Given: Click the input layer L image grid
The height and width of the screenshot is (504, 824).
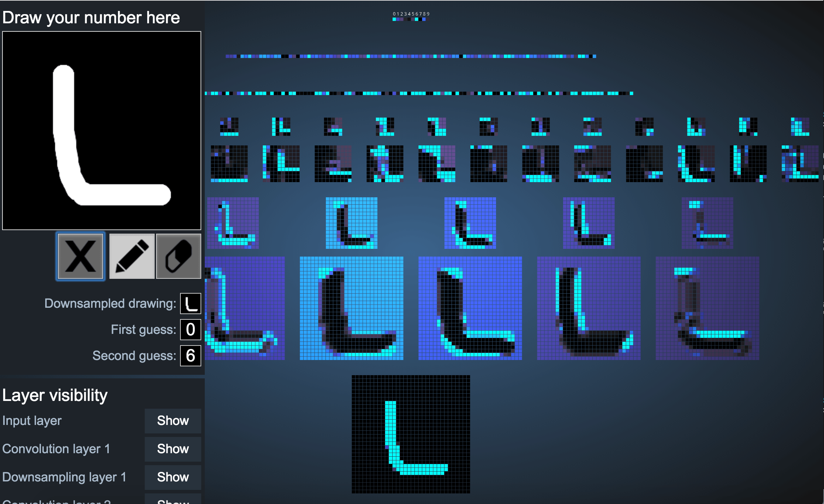Looking at the screenshot, I should 411,434.
